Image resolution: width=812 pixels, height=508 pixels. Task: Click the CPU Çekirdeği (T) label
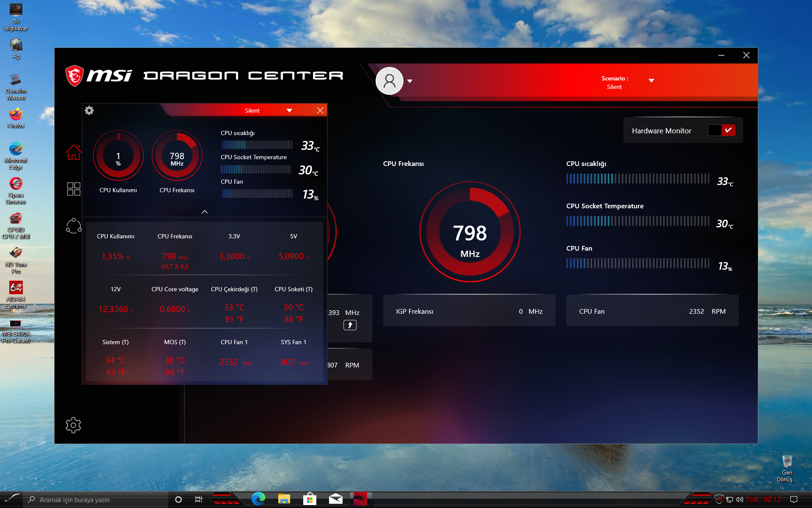tap(234, 289)
